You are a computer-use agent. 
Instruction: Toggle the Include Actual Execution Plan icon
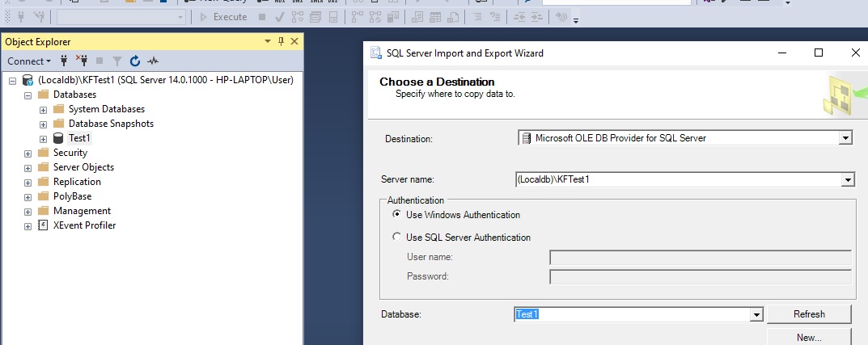pos(358,17)
